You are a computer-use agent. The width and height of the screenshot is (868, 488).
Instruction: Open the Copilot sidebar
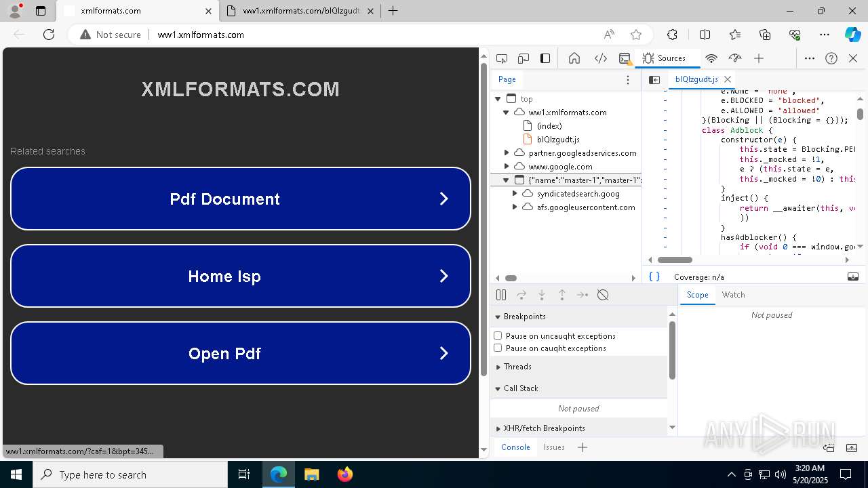coord(852,35)
